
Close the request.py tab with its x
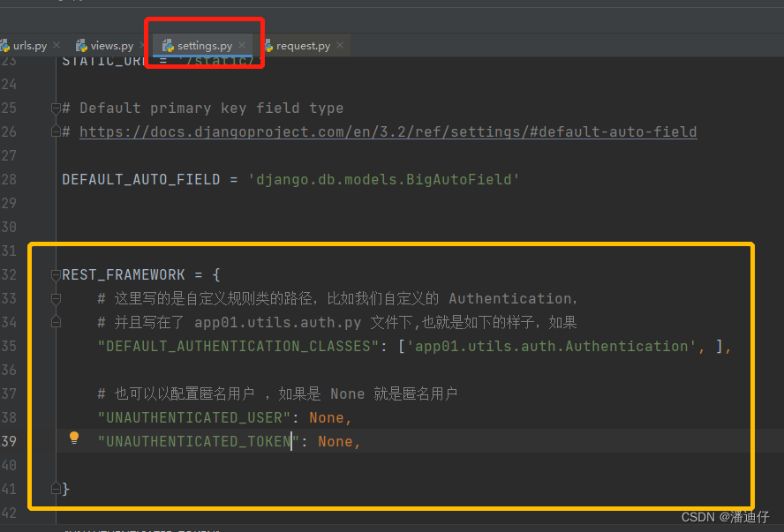coord(339,44)
